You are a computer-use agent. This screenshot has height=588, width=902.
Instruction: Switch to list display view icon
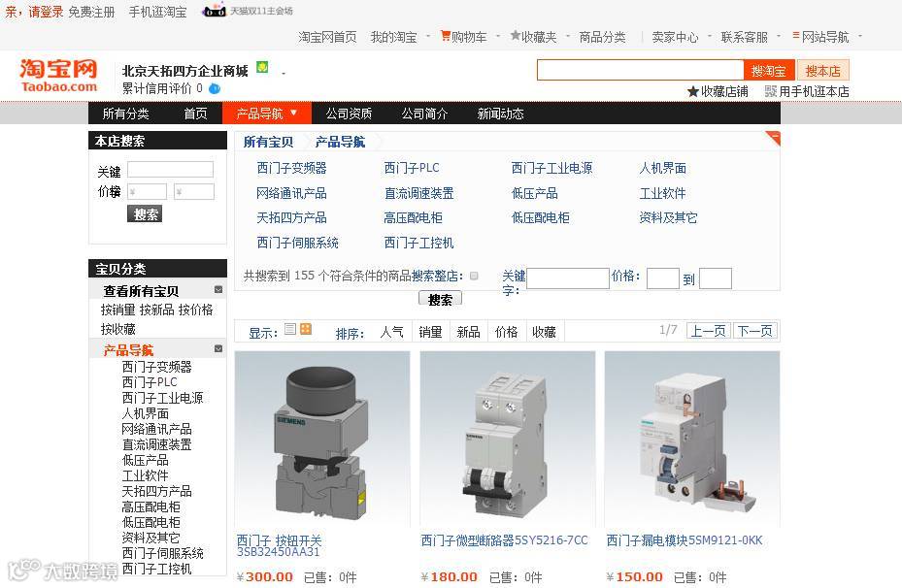[290, 329]
